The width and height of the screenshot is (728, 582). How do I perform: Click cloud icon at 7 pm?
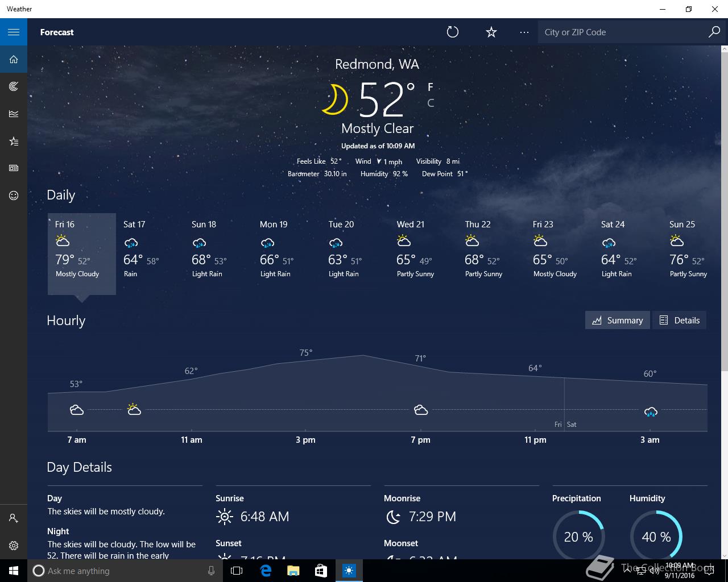click(x=421, y=410)
